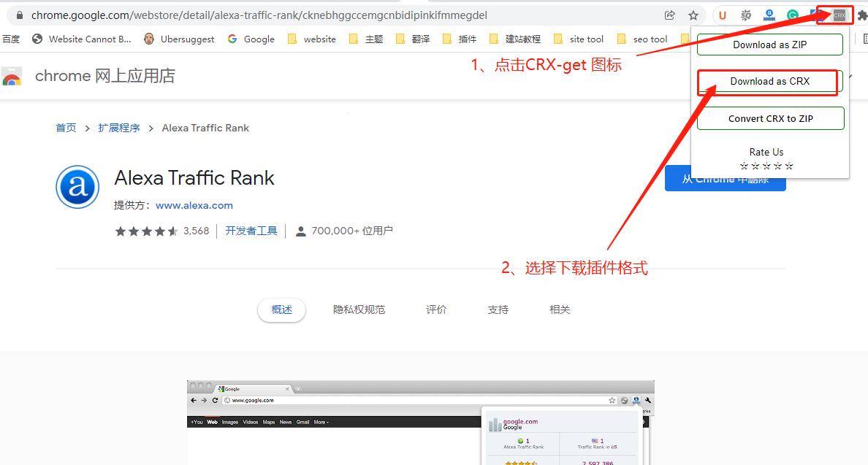The width and height of the screenshot is (868, 465).
Task: Click the 'Download as ZIP' button
Action: click(x=770, y=45)
